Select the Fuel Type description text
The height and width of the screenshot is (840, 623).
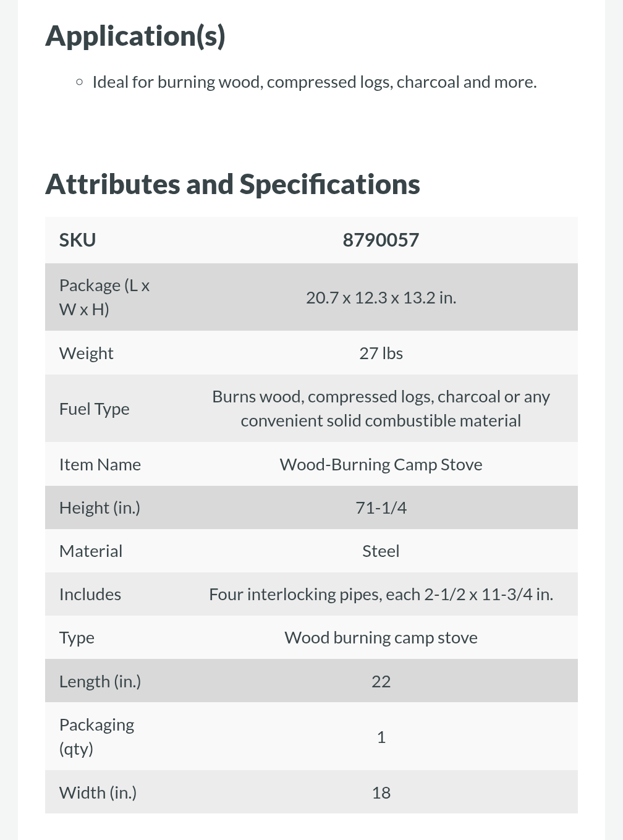coord(381,409)
